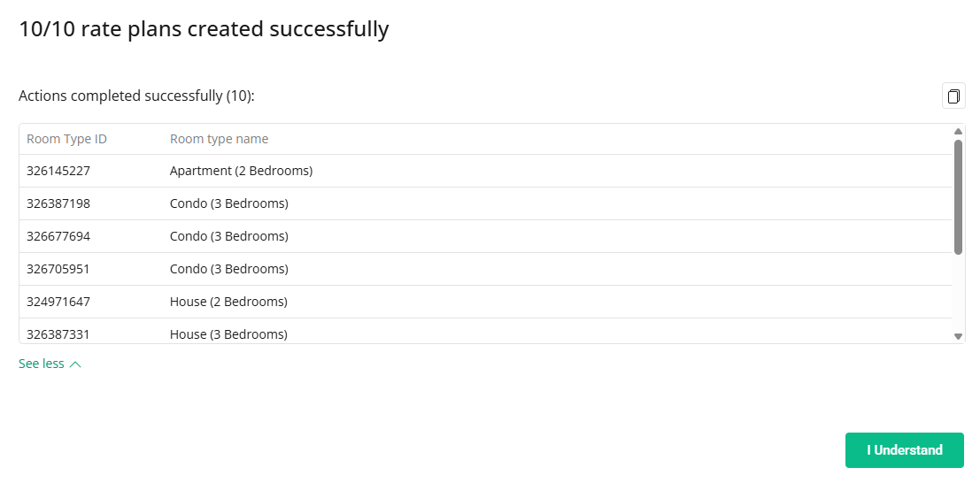Click the Room type name column header
Image resolution: width=980 pixels, height=483 pixels.
pyautogui.click(x=219, y=139)
